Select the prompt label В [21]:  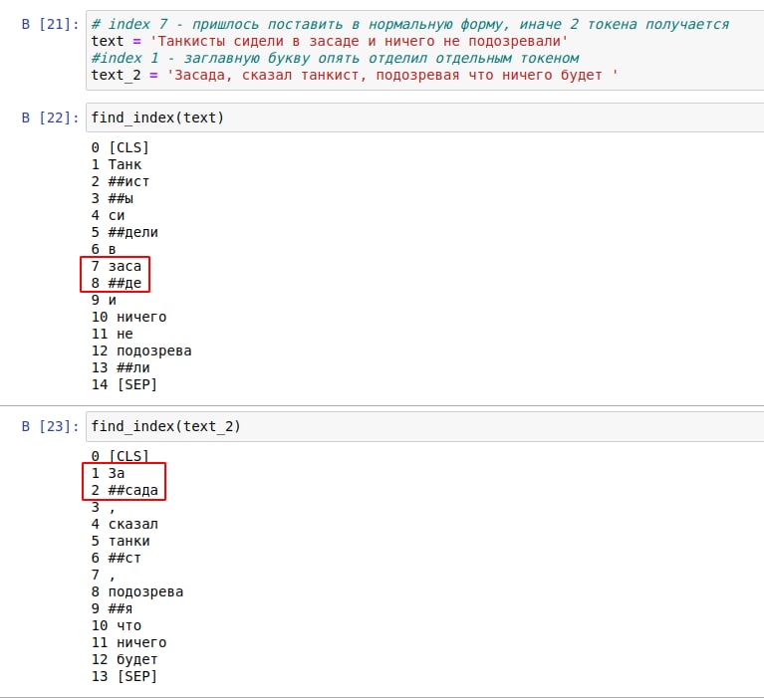pos(50,24)
